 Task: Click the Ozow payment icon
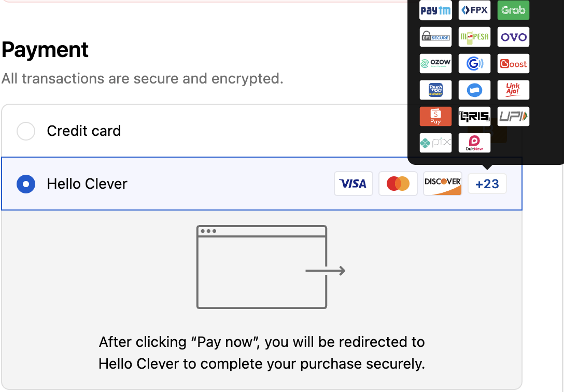click(435, 64)
